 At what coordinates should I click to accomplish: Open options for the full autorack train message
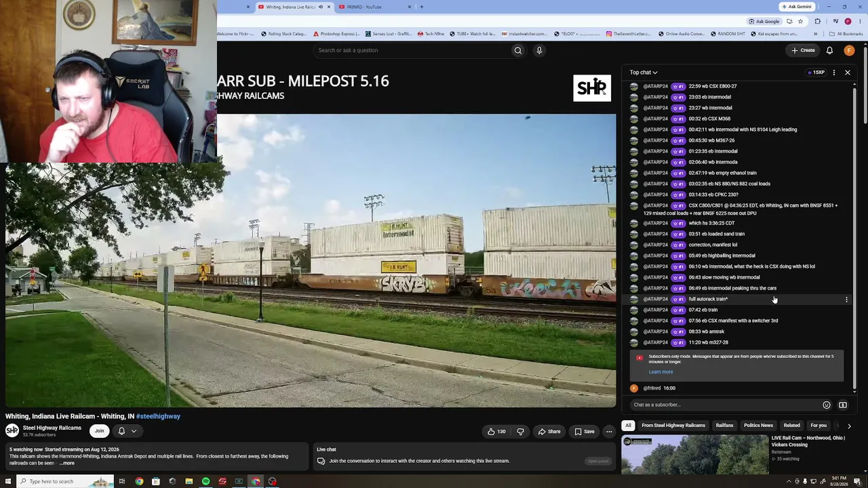[x=846, y=300]
